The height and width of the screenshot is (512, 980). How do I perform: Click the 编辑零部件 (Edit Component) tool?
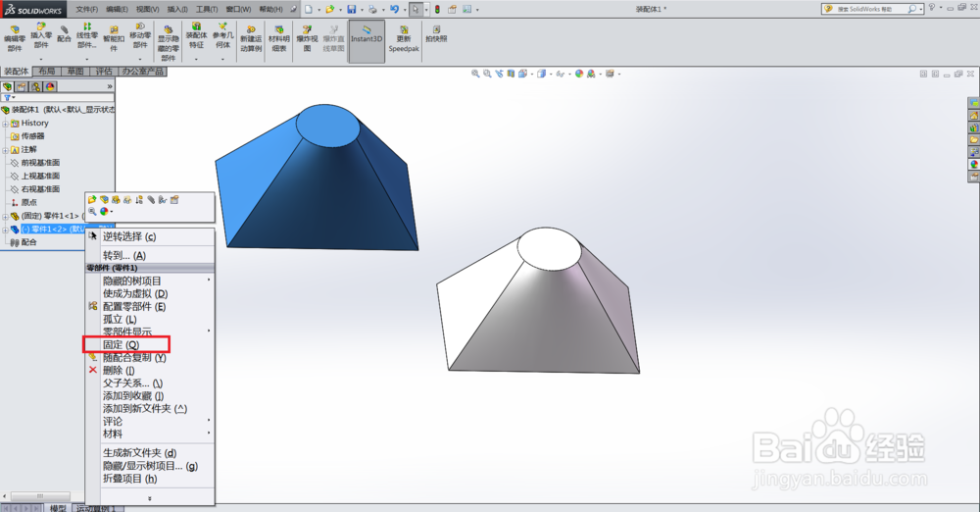(15, 39)
